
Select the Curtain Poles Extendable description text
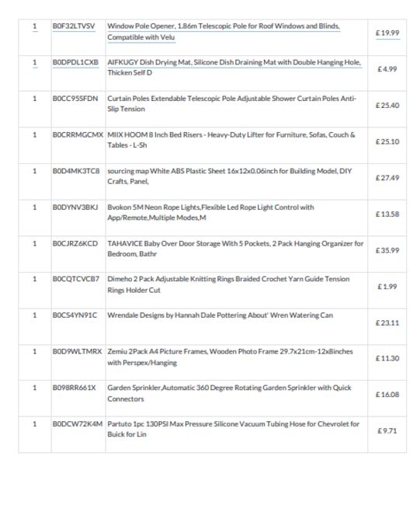tap(231, 103)
